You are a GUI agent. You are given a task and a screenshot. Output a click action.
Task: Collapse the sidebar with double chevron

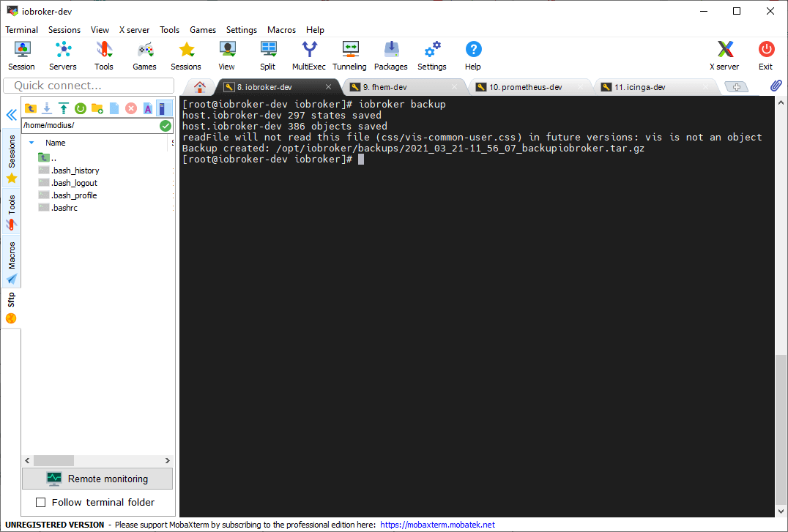pyautogui.click(x=11, y=115)
